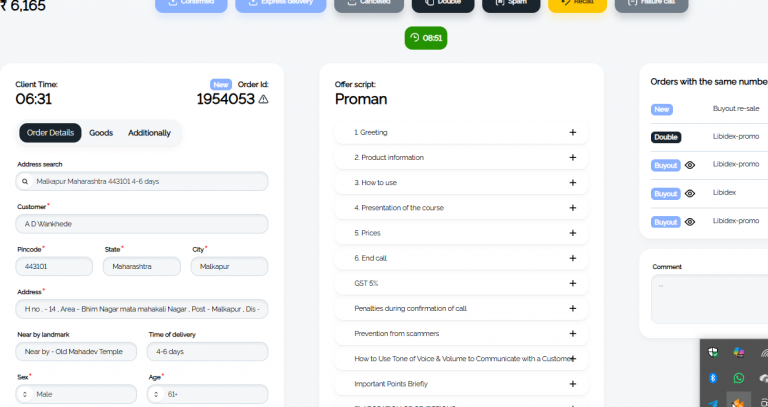Expand the 5. Prices section
Screen dimensions: 768x407
click(461, 233)
